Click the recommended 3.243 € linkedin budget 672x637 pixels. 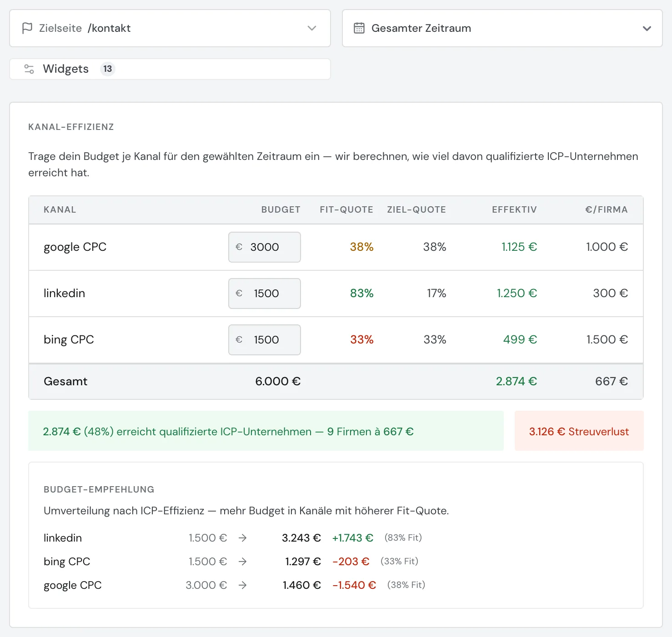301,538
